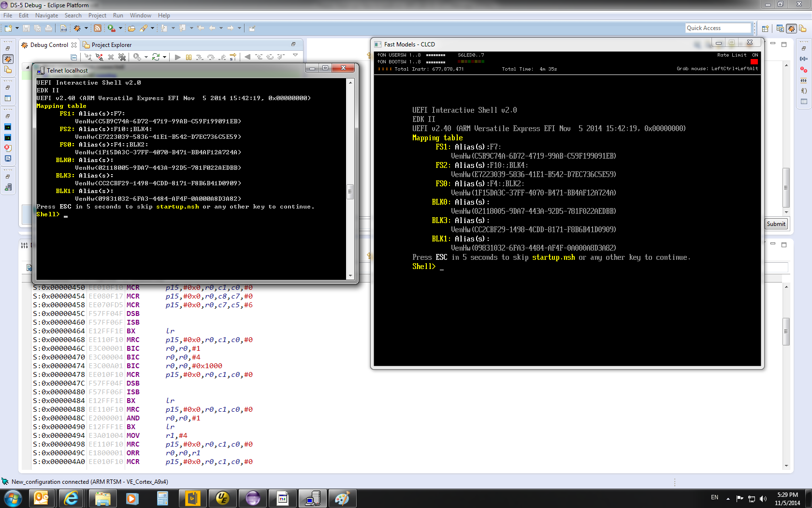Click into the Quick Access field
812x508 pixels.
(x=718, y=28)
